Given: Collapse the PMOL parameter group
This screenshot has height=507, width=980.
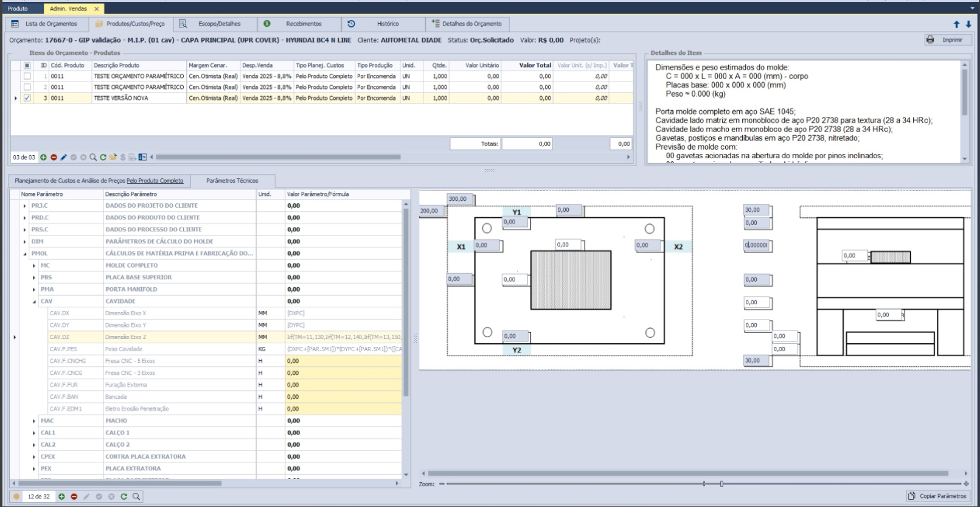Looking at the screenshot, I should 25,254.
